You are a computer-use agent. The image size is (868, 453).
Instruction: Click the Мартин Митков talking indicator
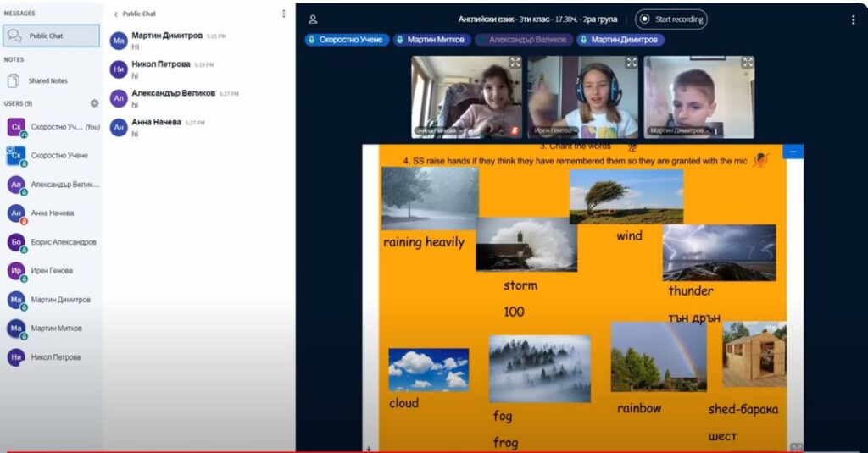coord(431,40)
